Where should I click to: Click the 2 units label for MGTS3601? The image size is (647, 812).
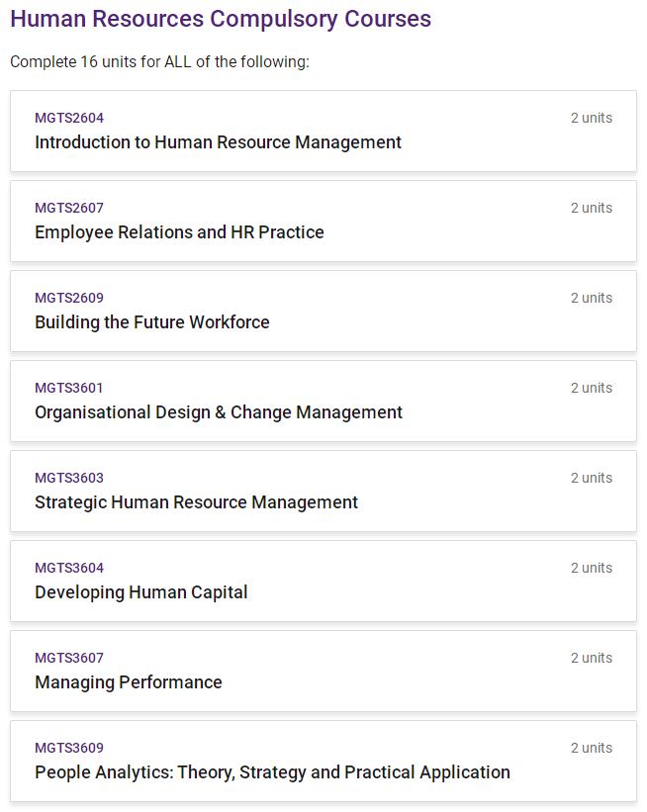591,388
